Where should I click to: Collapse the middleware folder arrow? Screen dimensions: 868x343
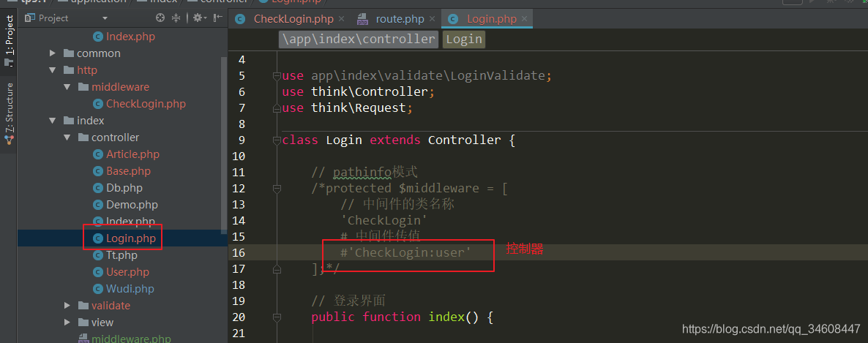pos(67,87)
